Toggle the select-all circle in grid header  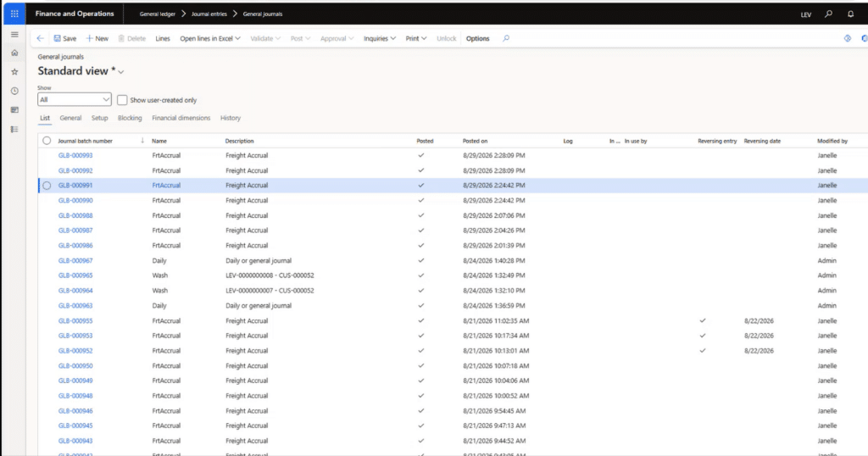pos(47,141)
